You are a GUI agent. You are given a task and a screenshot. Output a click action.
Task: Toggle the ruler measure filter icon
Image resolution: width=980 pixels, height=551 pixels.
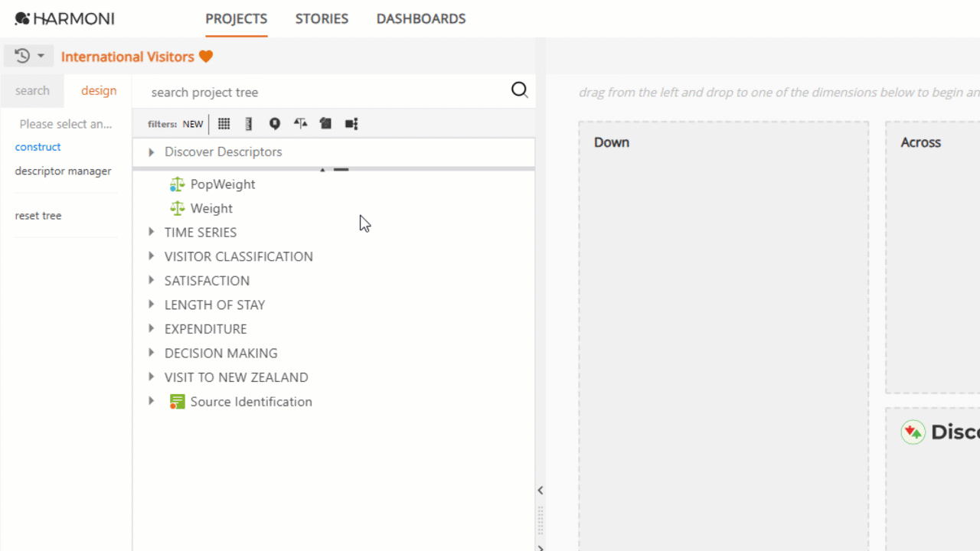point(248,124)
